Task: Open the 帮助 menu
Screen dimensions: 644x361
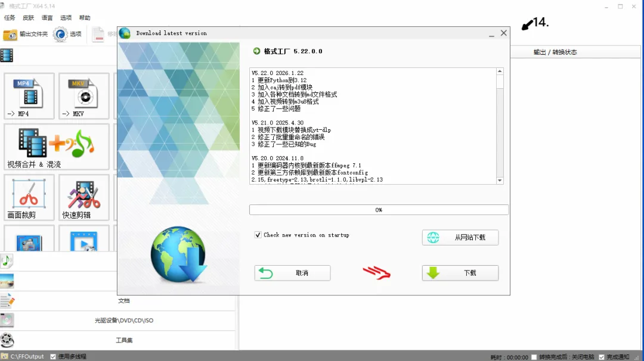Action: point(85,18)
